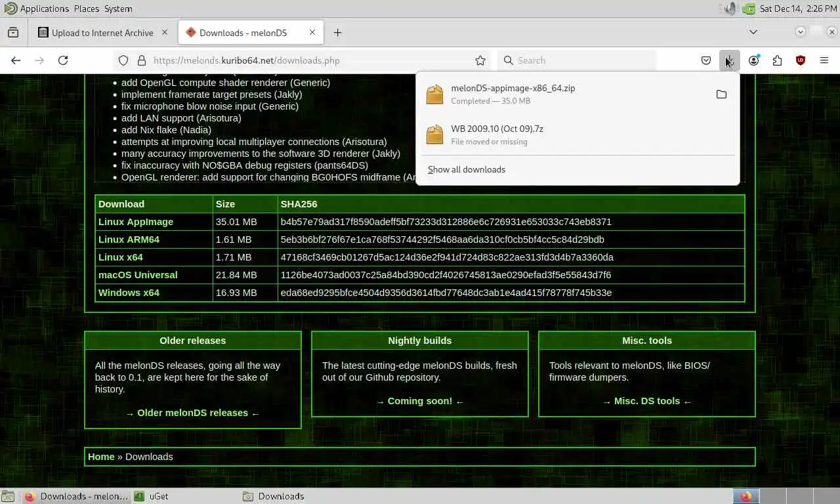Open the Older melonDS releases link

[x=193, y=413]
